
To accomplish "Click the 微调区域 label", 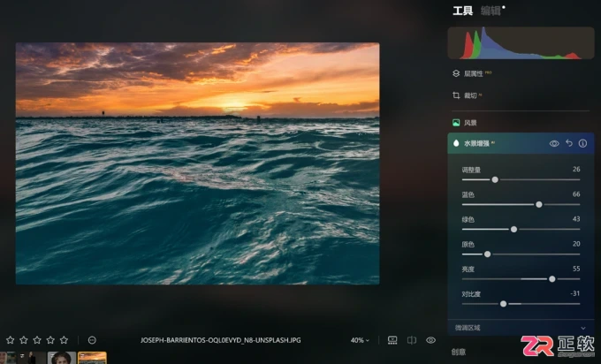I will pos(468,328).
